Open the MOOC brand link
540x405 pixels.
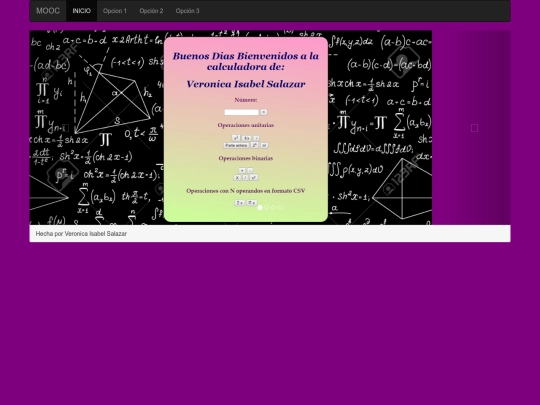[x=48, y=11]
